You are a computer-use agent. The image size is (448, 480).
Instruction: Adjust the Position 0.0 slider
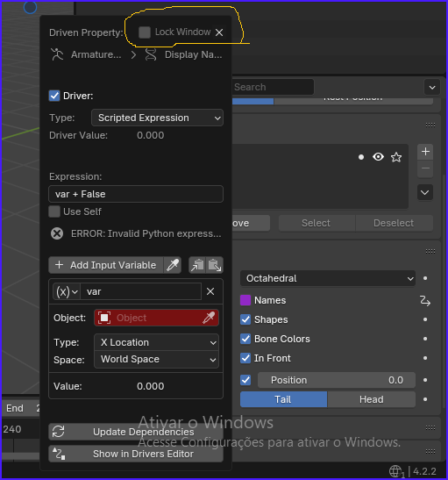337,380
